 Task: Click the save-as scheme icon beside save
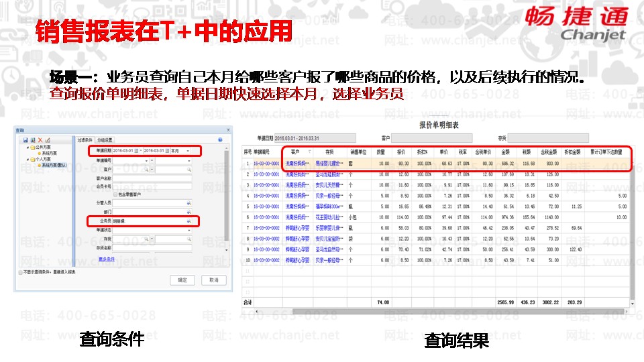(x=33, y=140)
